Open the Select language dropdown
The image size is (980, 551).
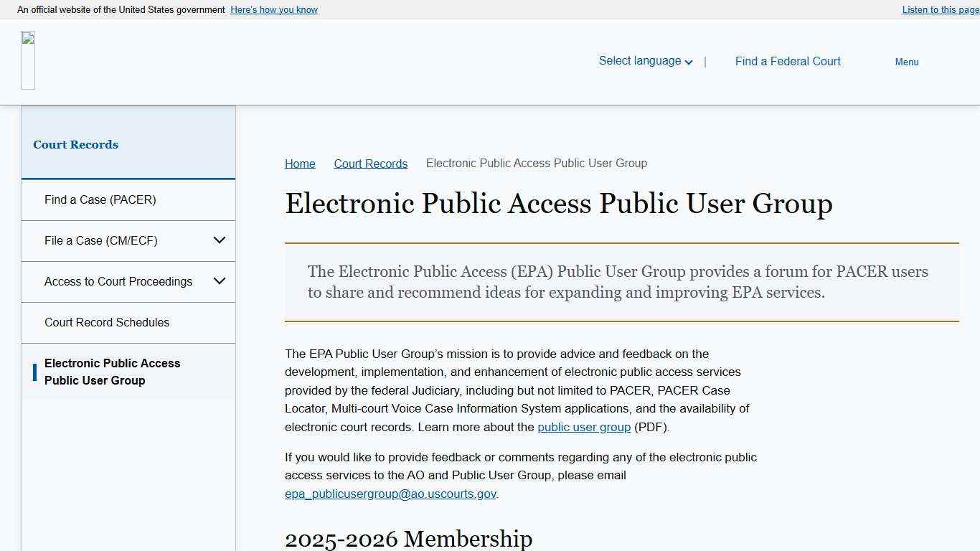[x=644, y=61]
